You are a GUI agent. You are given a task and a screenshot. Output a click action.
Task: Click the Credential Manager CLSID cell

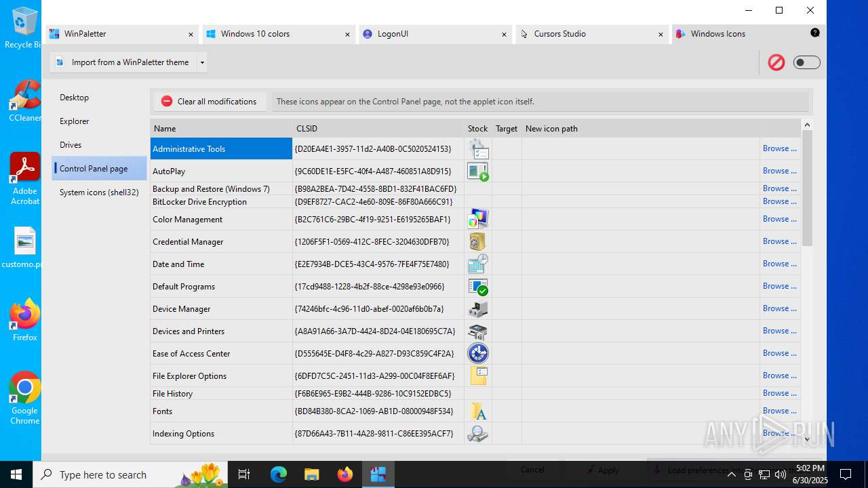click(378, 241)
